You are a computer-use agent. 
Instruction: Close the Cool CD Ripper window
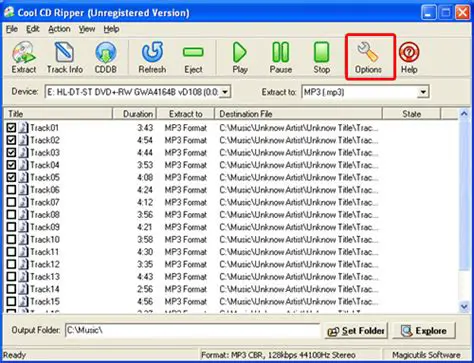[x=463, y=13]
